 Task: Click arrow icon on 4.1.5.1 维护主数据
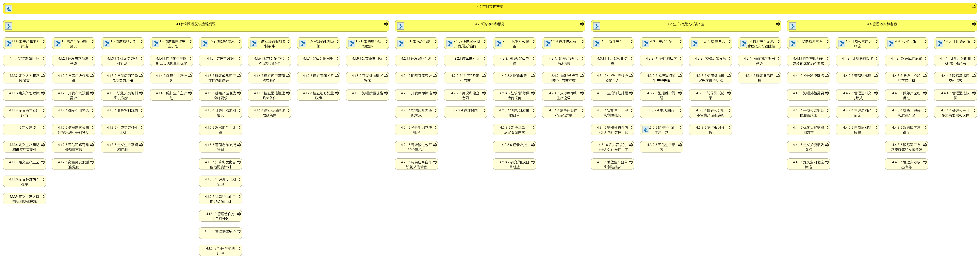click(239, 58)
